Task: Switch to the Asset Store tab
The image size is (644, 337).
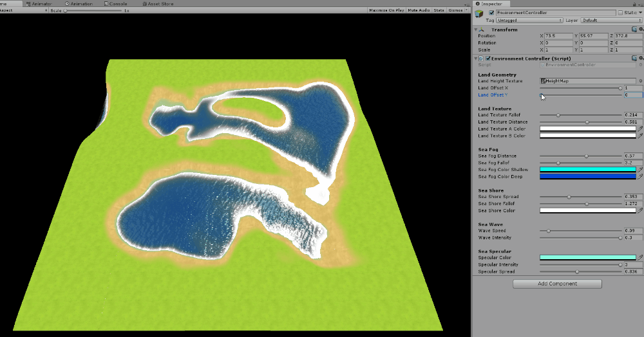Action: point(158,4)
